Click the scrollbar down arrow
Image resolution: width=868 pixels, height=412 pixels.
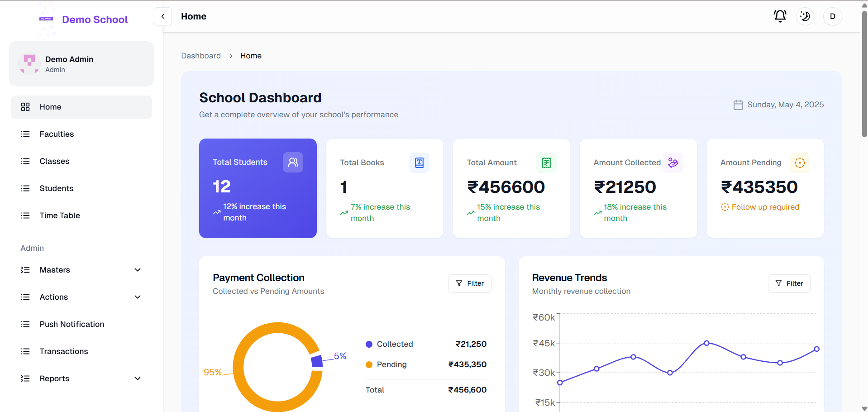pos(864,408)
